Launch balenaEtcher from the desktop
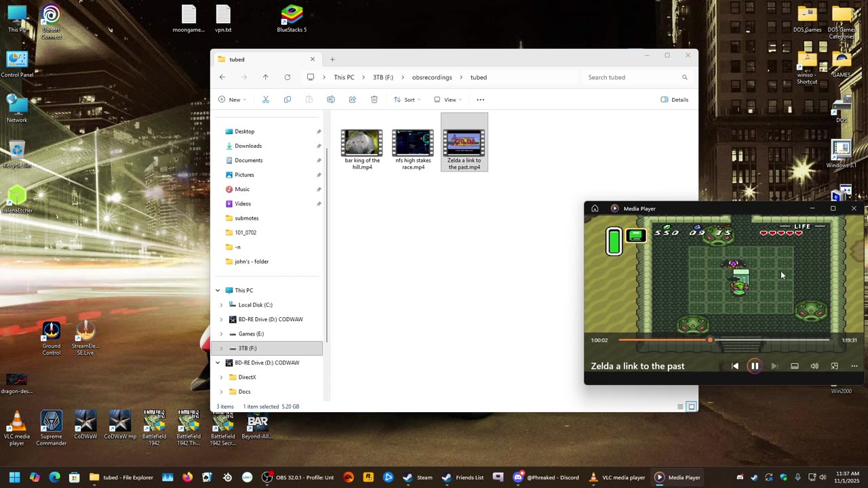 (x=17, y=201)
